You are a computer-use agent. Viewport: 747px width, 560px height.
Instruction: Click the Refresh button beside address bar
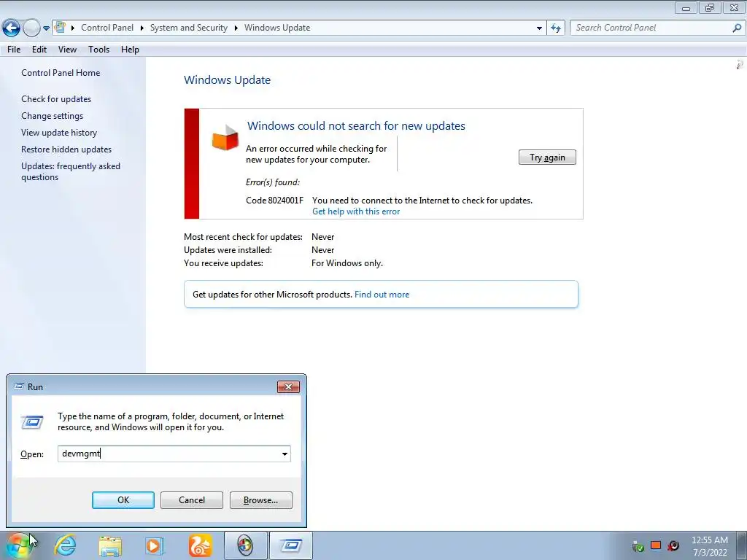tap(555, 28)
